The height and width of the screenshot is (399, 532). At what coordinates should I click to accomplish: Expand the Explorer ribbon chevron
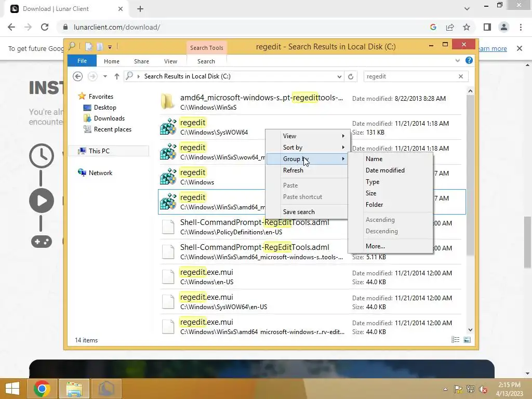[x=457, y=60]
